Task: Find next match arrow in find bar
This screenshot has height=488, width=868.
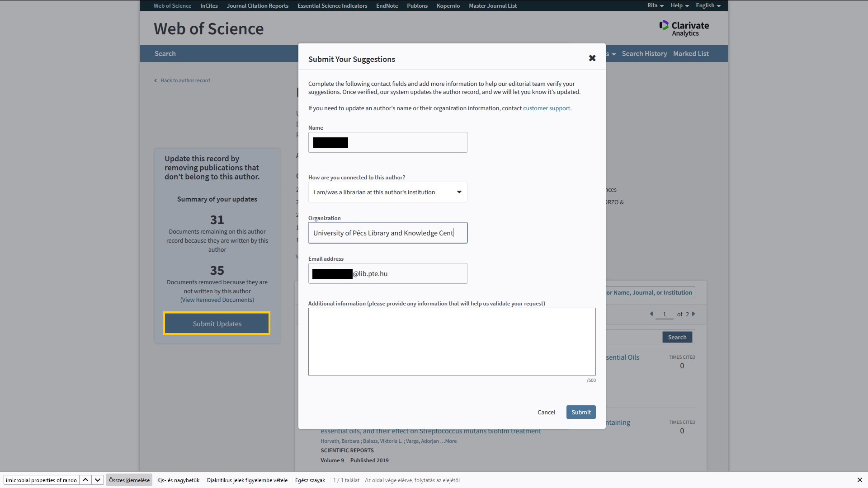Action: coord(98,480)
